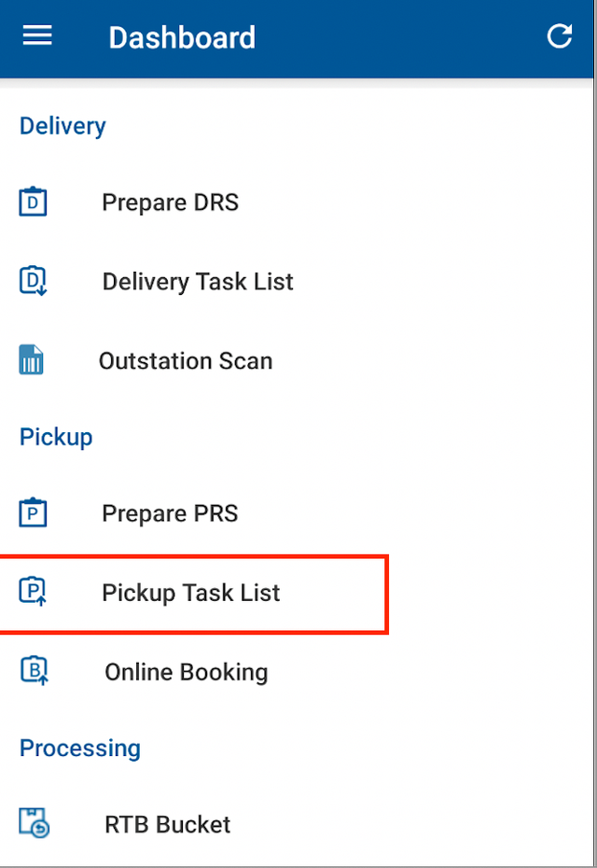
Task: Open Prepare DRS menu item
Action: click(x=170, y=202)
